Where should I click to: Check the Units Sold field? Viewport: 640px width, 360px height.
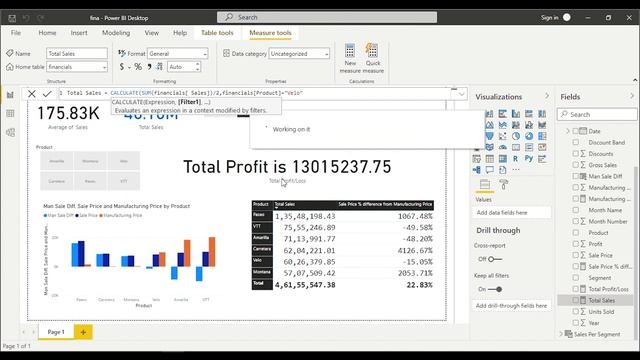point(576,311)
